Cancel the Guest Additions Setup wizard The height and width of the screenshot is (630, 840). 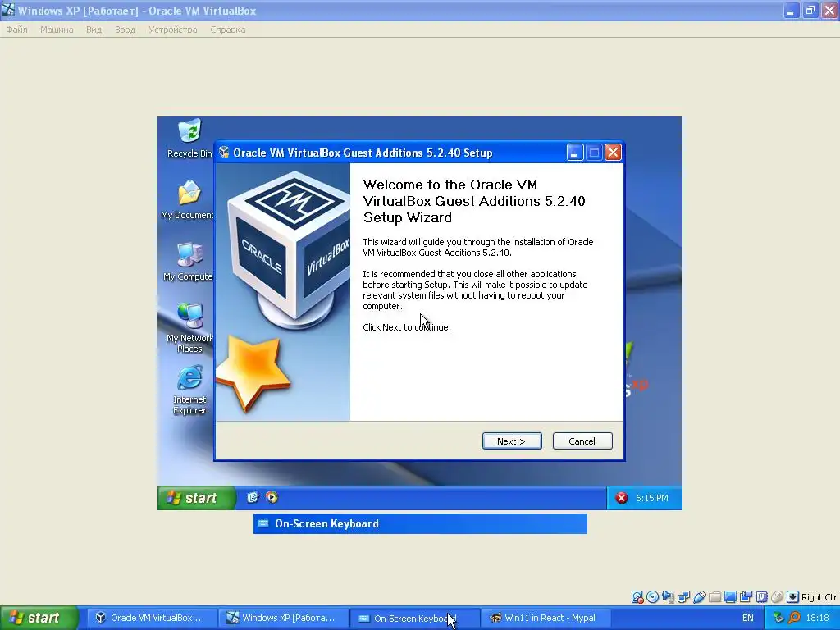(x=582, y=441)
